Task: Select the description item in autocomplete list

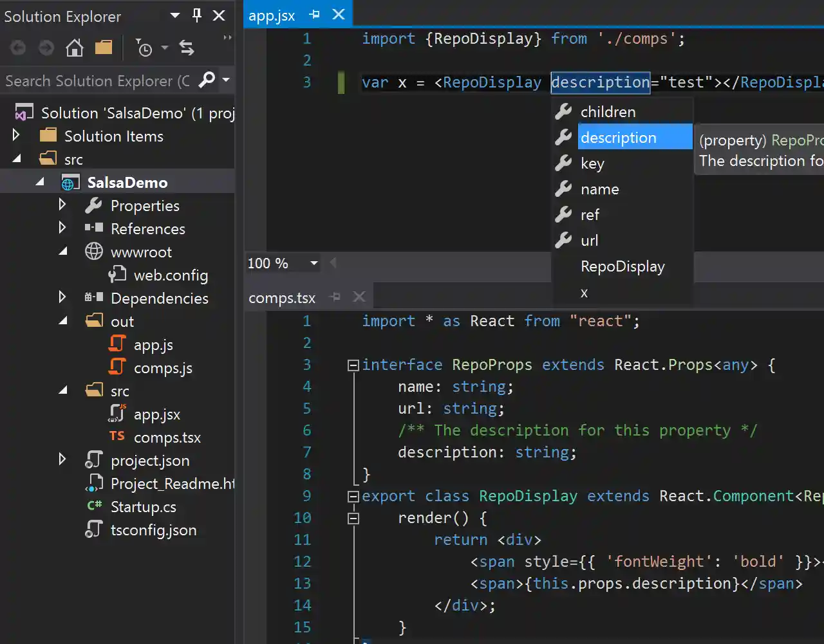Action: point(618,138)
